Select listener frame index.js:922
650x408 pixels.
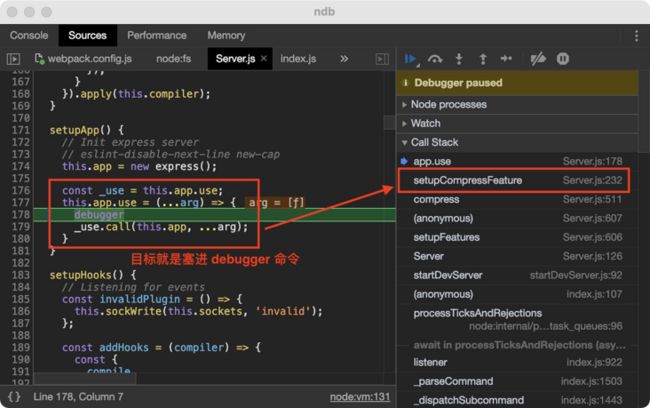click(x=517, y=362)
